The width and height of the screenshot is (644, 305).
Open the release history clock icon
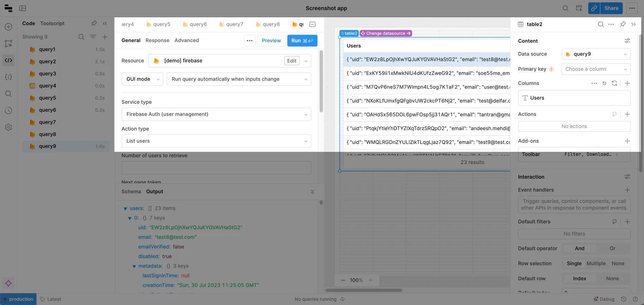[9, 110]
